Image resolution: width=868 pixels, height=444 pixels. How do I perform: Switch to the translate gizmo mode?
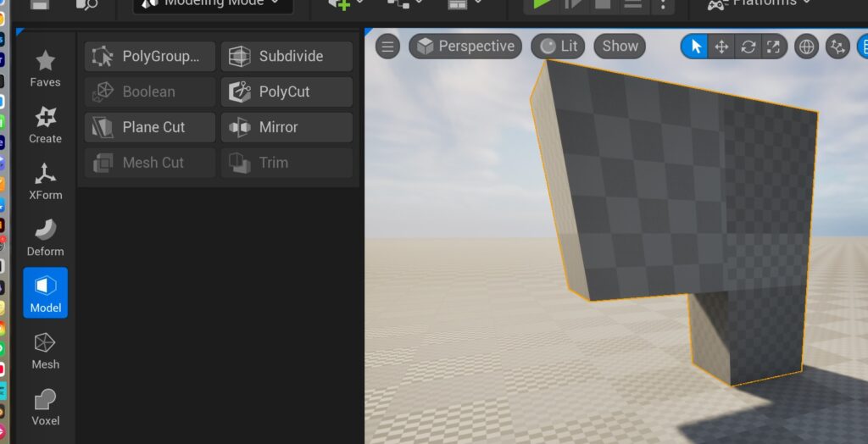tap(721, 47)
